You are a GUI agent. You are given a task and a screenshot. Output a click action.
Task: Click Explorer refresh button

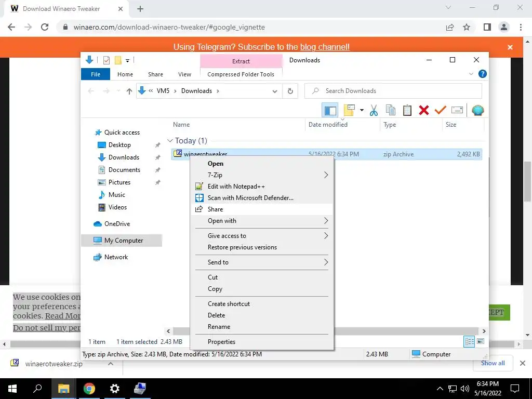pyautogui.click(x=290, y=91)
